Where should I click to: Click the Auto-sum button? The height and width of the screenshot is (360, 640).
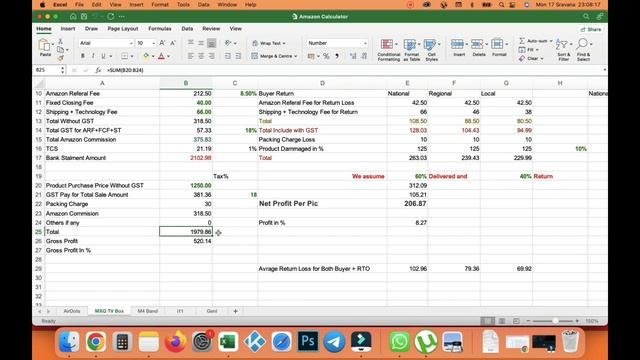click(535, 41)
